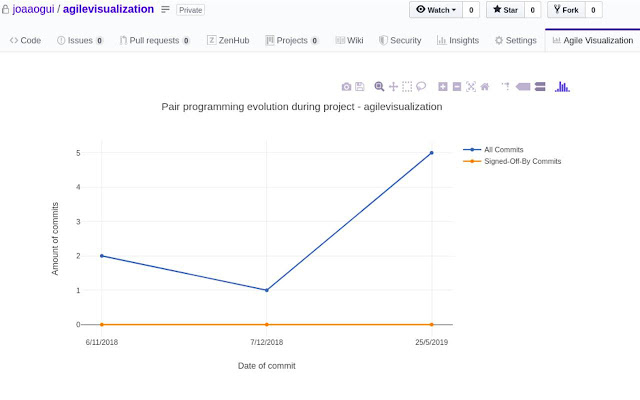
Task: Click the stargazers count next to Star
Action: (x=532, y=10)
